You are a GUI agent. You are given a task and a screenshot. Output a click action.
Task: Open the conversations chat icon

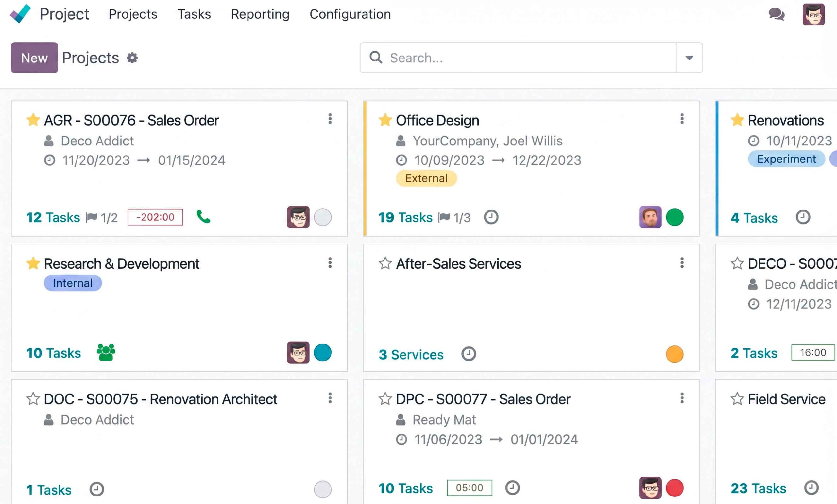[777, 14]
